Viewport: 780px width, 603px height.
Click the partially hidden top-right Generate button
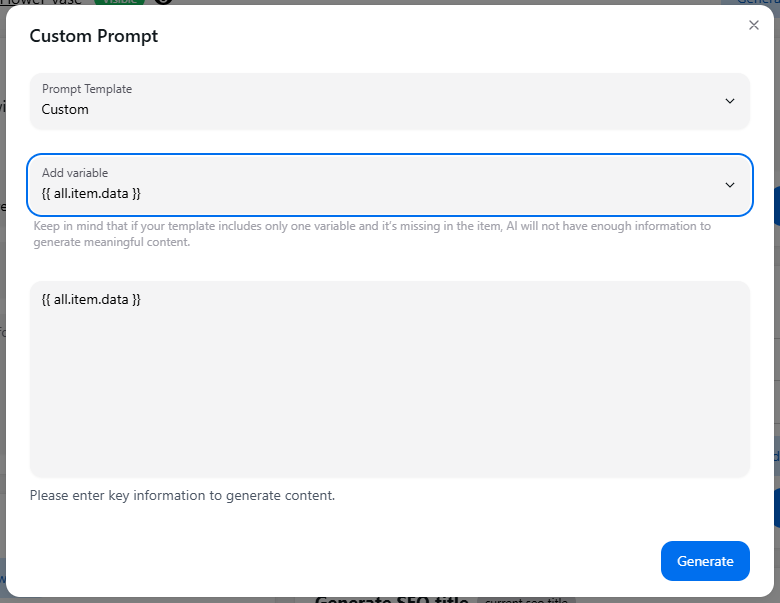pos(752,2)
